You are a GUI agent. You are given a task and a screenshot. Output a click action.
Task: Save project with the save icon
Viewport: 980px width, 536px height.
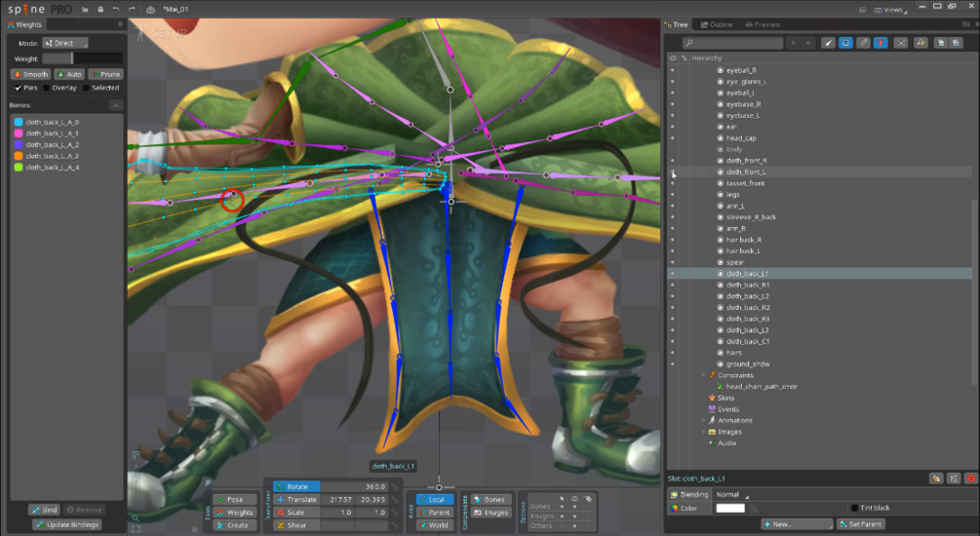100,10
